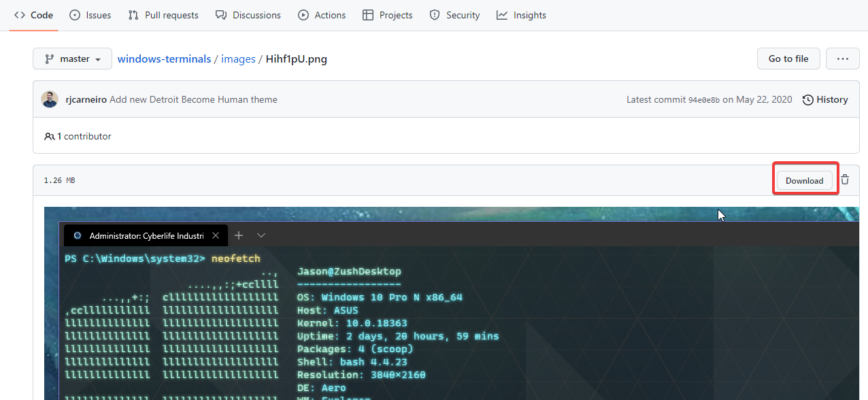
Task: Expand the kebab menu next to Go to file
Action: (x=842, y=59)
